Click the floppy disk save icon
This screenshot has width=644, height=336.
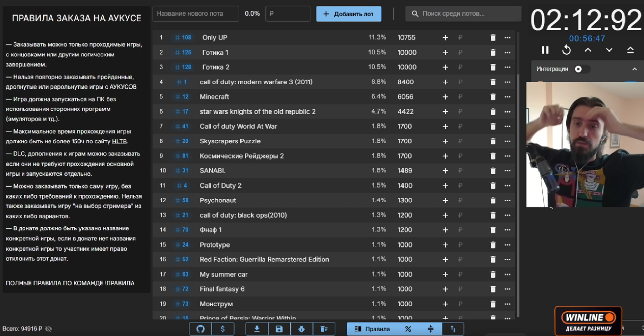point(279,329)
